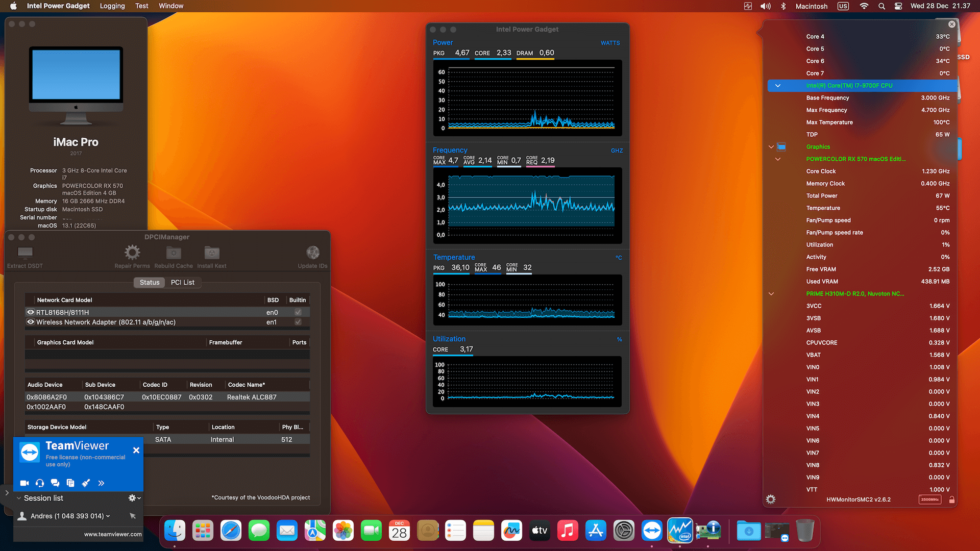
Task: Open Apple TV in the Dock
Action: (540, 531)
